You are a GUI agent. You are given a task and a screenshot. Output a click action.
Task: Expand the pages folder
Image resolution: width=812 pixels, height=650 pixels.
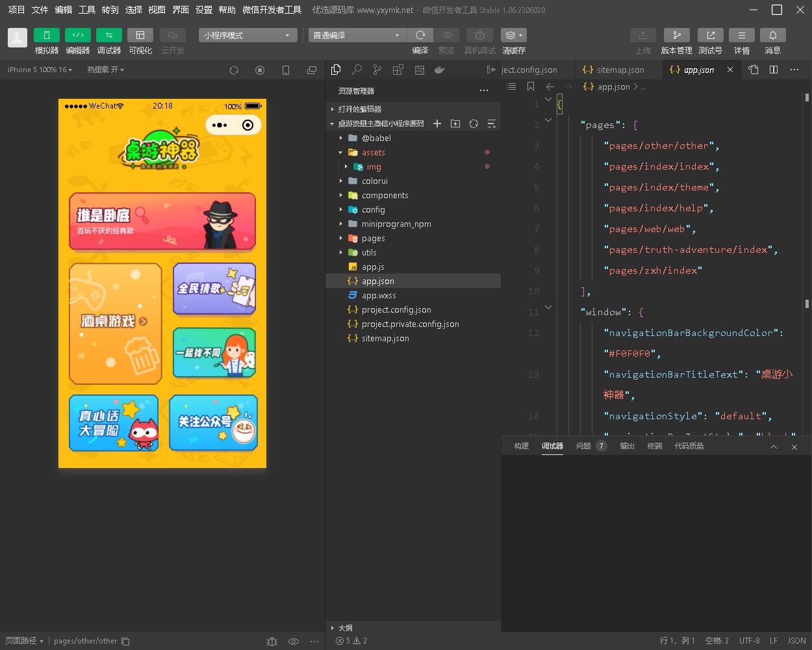[413, 238]
